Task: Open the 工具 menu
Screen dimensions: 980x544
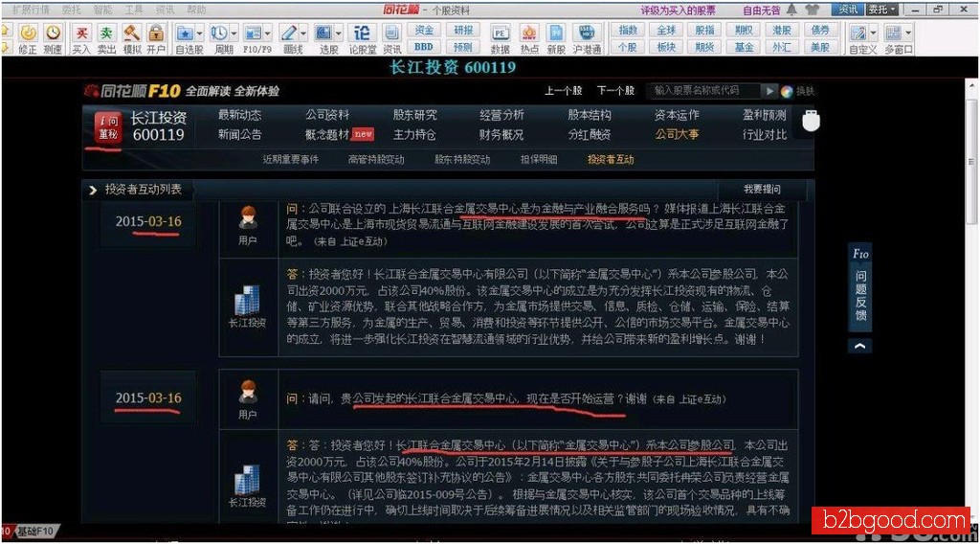Action: pyautogui.click(x=133, y=10)
